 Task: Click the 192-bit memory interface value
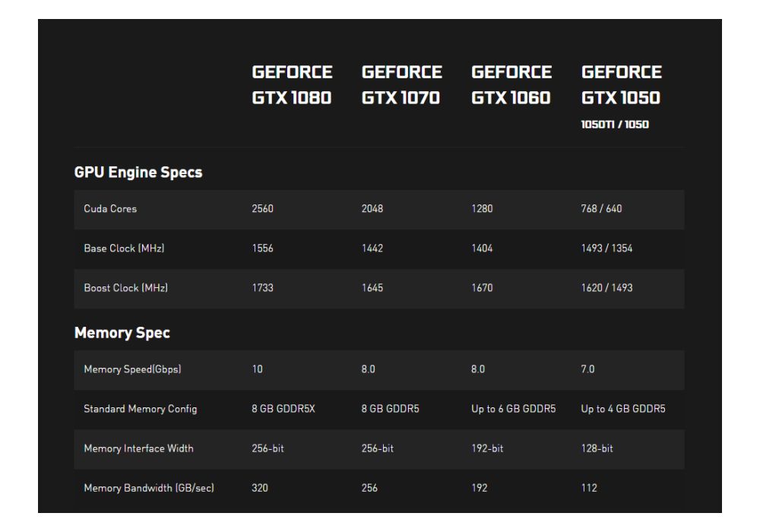[x=487, y=448]
